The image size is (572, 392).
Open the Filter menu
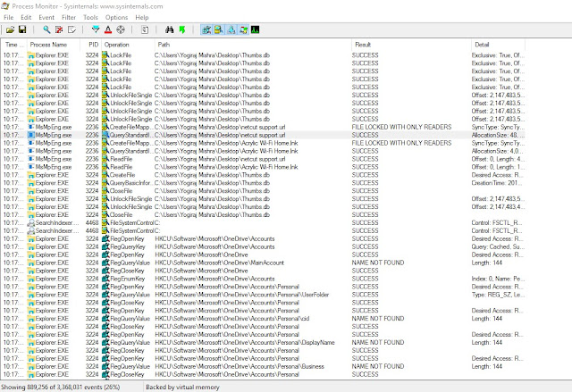pyautogui.click(x=69, y=18)
